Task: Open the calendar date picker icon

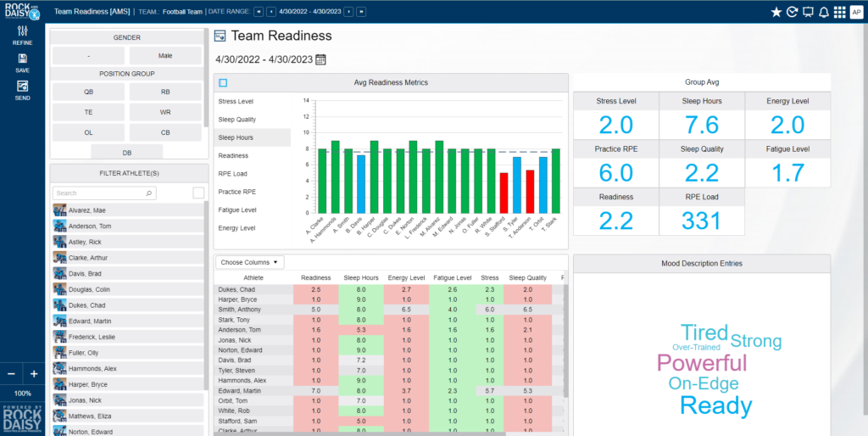Action: point(320,59)
